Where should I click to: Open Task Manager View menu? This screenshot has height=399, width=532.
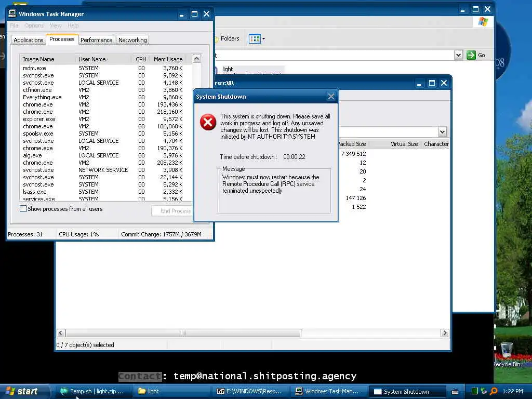[x=56, y=25]
